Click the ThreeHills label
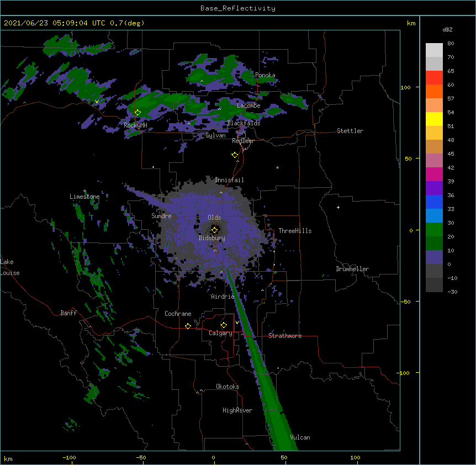 coord(295,231)
